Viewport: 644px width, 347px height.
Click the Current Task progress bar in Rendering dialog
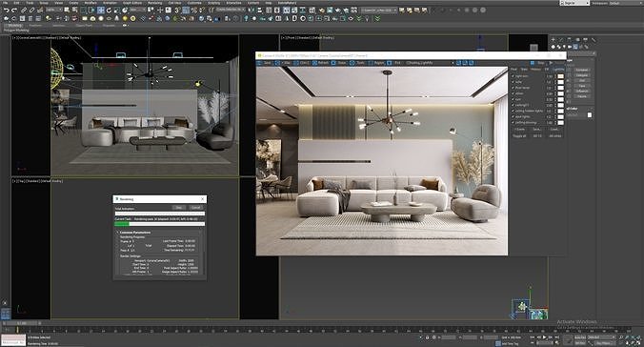[160, 224]
